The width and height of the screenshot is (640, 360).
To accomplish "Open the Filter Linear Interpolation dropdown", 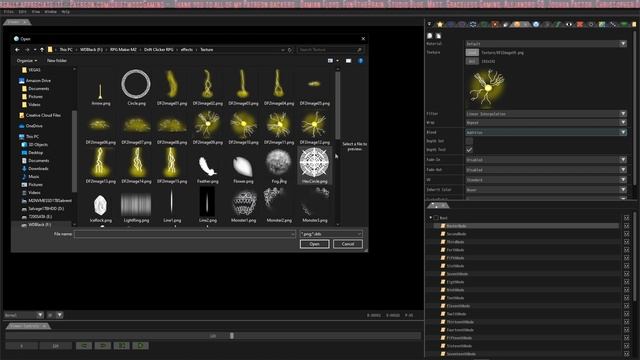I will tap(546, 113).
